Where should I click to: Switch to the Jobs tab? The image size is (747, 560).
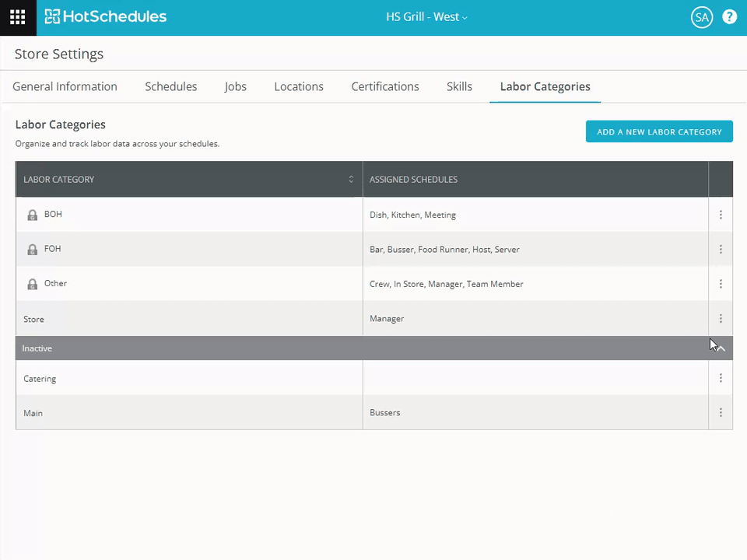click(235, 86)
